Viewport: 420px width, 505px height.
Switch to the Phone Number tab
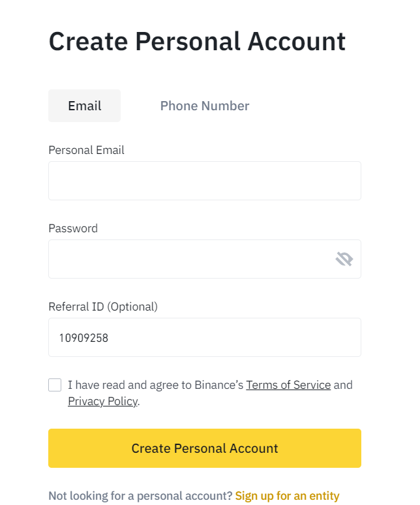(205, 106)
